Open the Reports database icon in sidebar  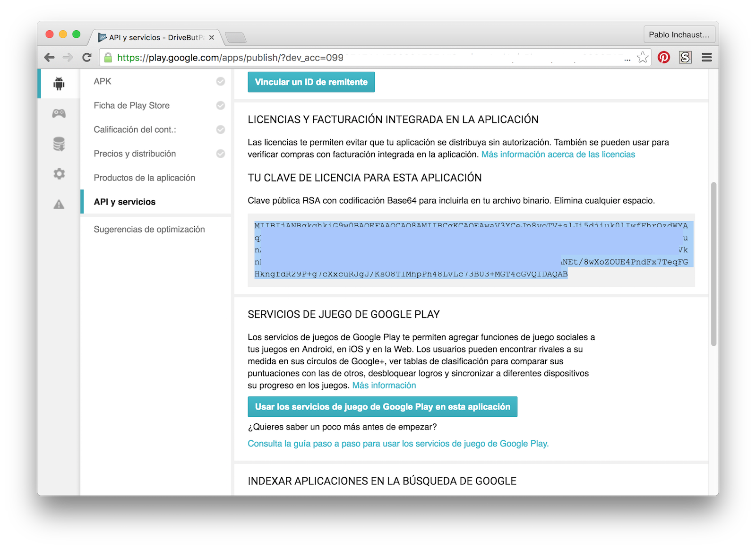(x=59, y=144)
